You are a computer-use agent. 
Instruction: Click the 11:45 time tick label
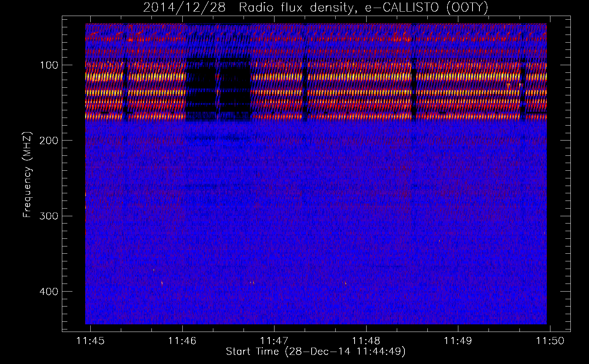(90, 341)
